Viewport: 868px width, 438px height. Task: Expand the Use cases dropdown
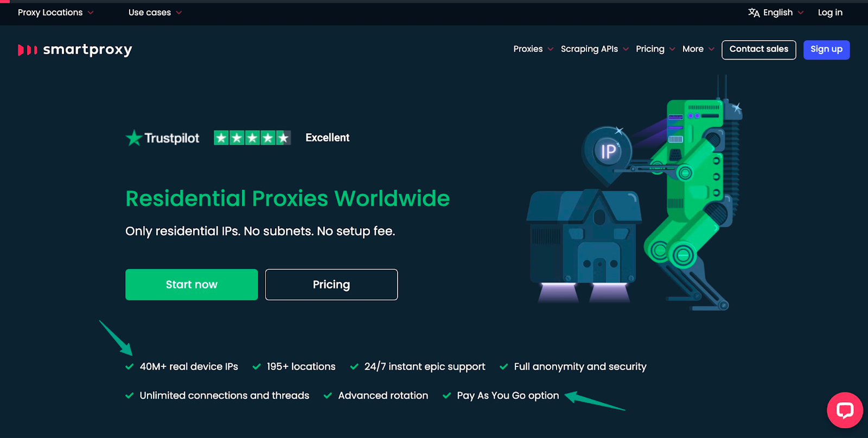pos(155,12)
